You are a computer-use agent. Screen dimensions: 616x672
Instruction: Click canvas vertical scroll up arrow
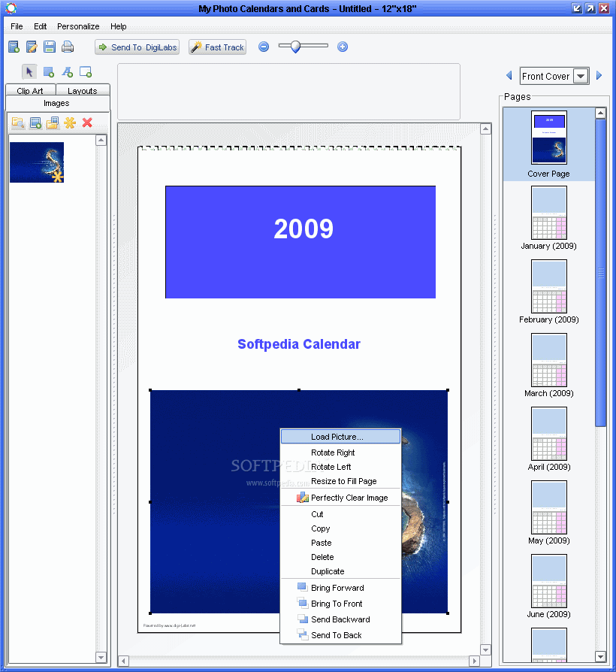pyautogui.click(x=485, y=129)
